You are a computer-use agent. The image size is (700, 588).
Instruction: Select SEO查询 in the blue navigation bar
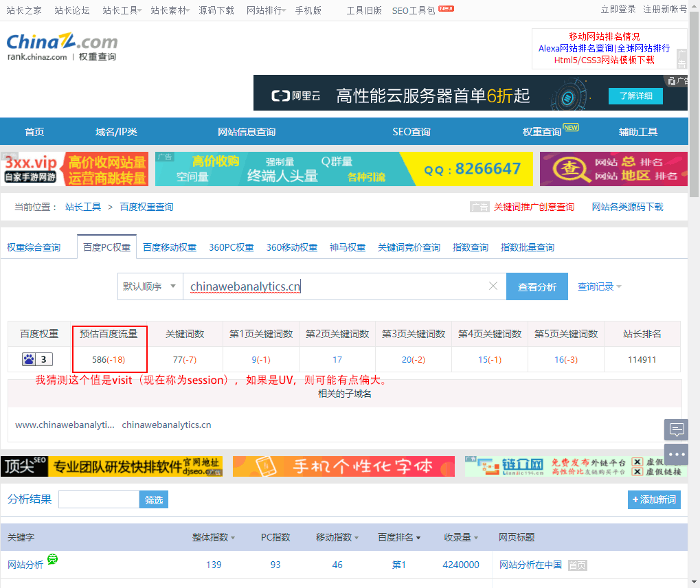[411, 132]
